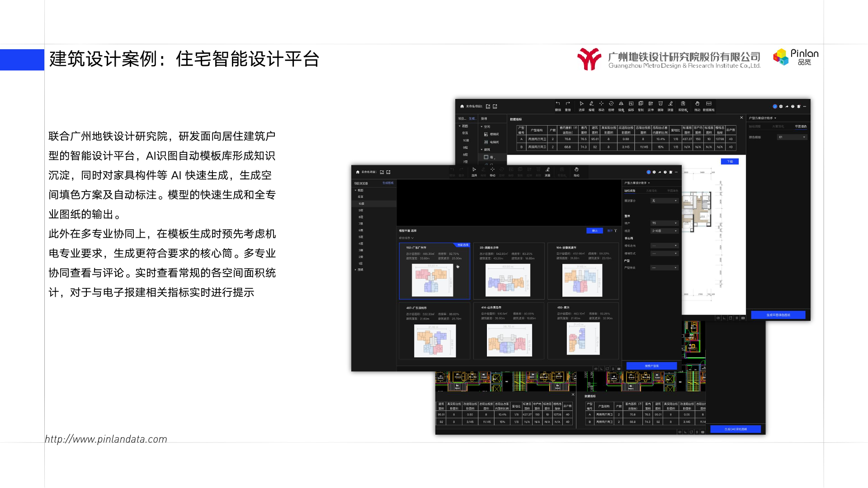Click the undo arrow in back window toolbar
Screen dimensions: 868x488
point(557,104)
